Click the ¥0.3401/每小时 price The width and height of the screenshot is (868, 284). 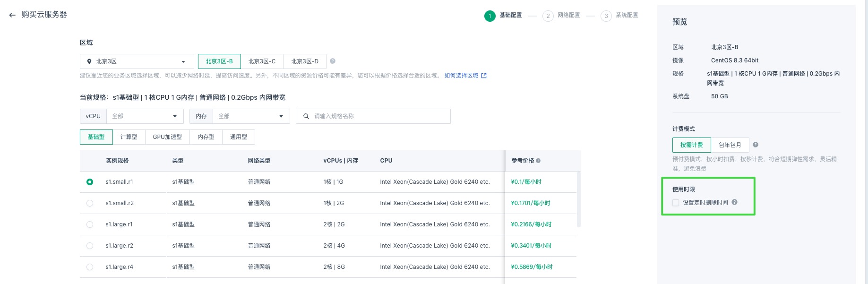coord(531,246)
